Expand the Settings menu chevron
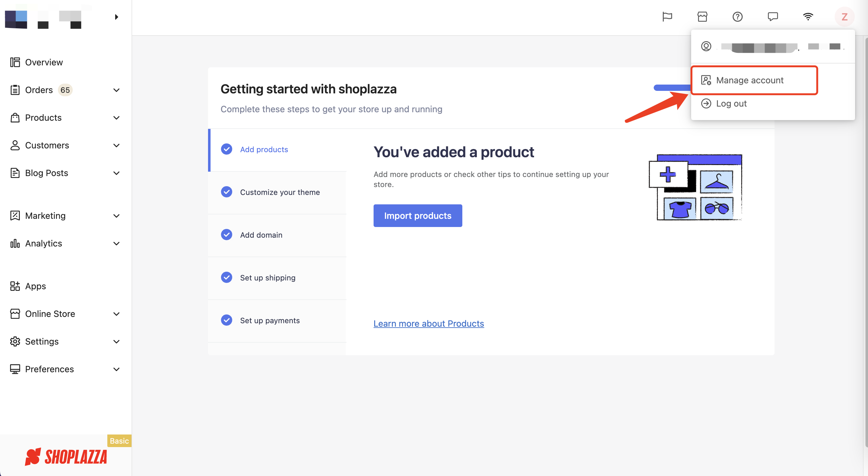The height and width of the screenshot is (476, 868). coord(116,341)
